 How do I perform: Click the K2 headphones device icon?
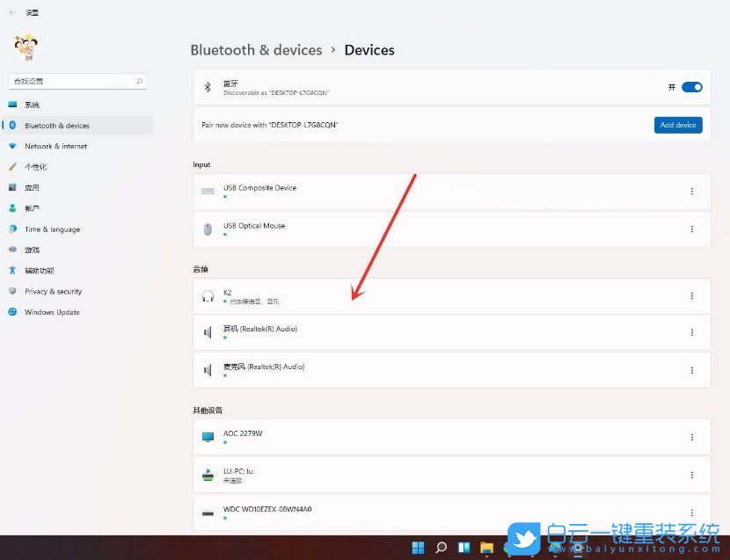pyautogui.click(x=208, y=296)
